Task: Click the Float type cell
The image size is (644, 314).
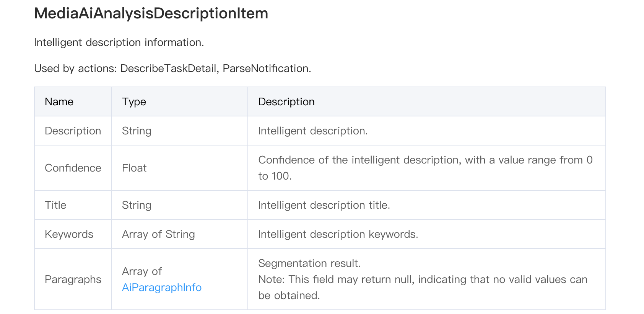Action: pyautogui.click(x=134, y=168)
